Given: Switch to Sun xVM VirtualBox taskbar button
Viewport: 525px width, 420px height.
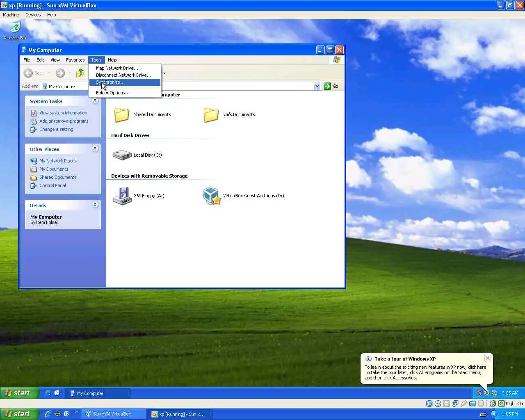Looking at the screenshot, I should coord(114,414).
